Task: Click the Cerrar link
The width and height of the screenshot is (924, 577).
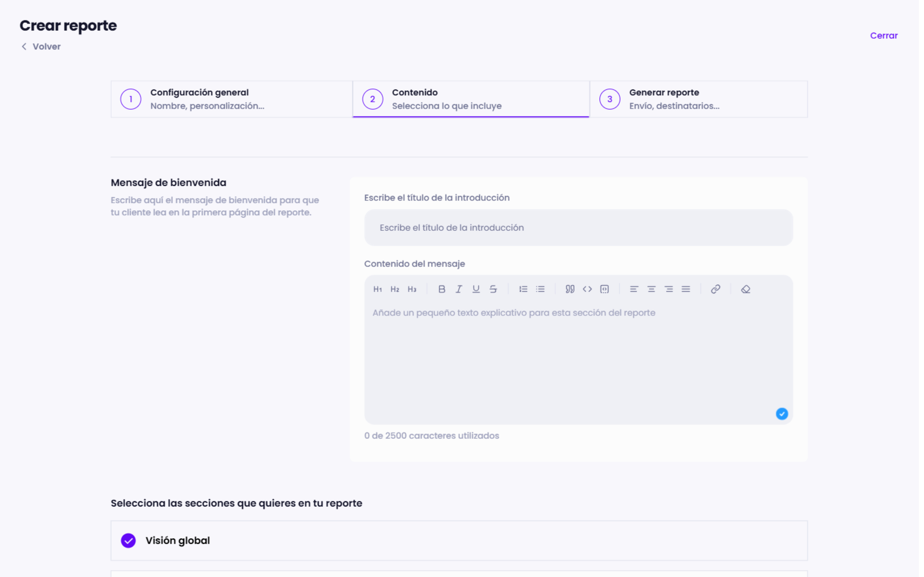Action: point(884,36)
